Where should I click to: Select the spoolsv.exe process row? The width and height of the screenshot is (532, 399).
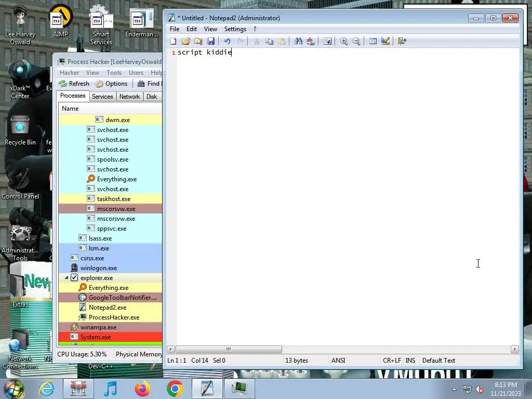[110, 159]
